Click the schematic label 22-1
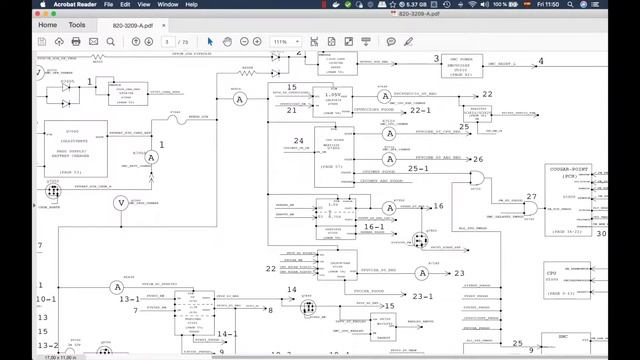Viewport: 640px width, 360px height. tap(420, 111)
